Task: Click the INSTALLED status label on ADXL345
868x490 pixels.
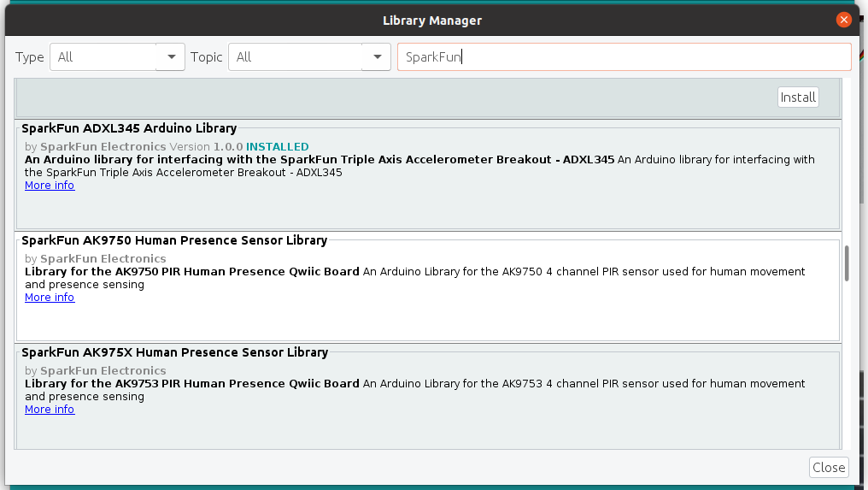Action: pyautogui.click(x=278, y=147)
